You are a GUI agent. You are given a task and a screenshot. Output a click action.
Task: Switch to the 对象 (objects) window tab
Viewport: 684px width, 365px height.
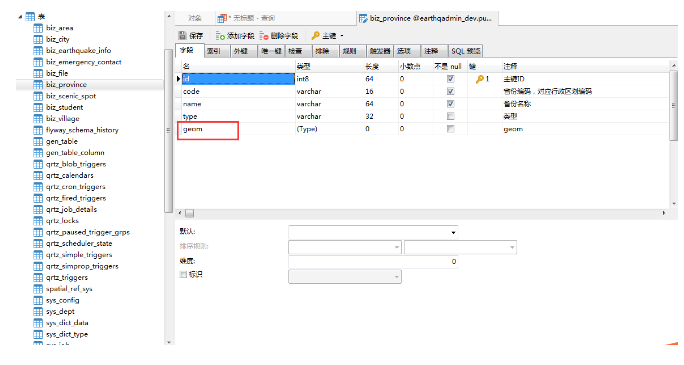tap(195, 18)
